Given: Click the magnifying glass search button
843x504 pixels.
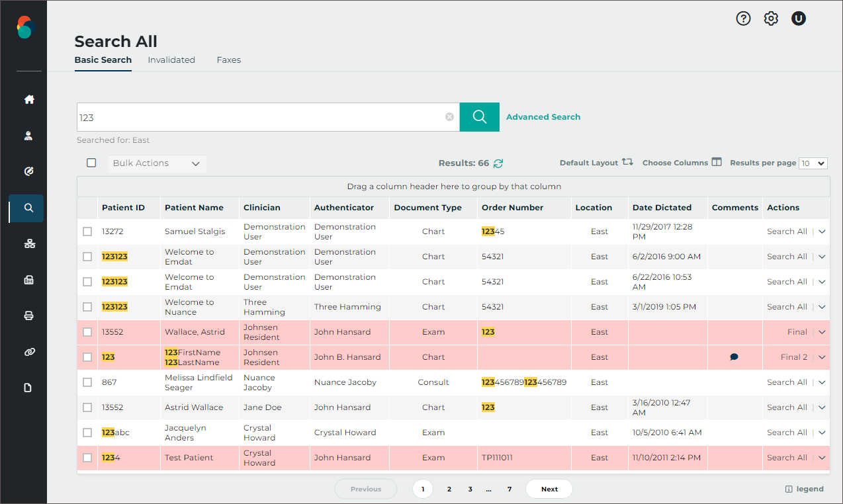Looking at the screenshot, I should (x=479, y=117).
